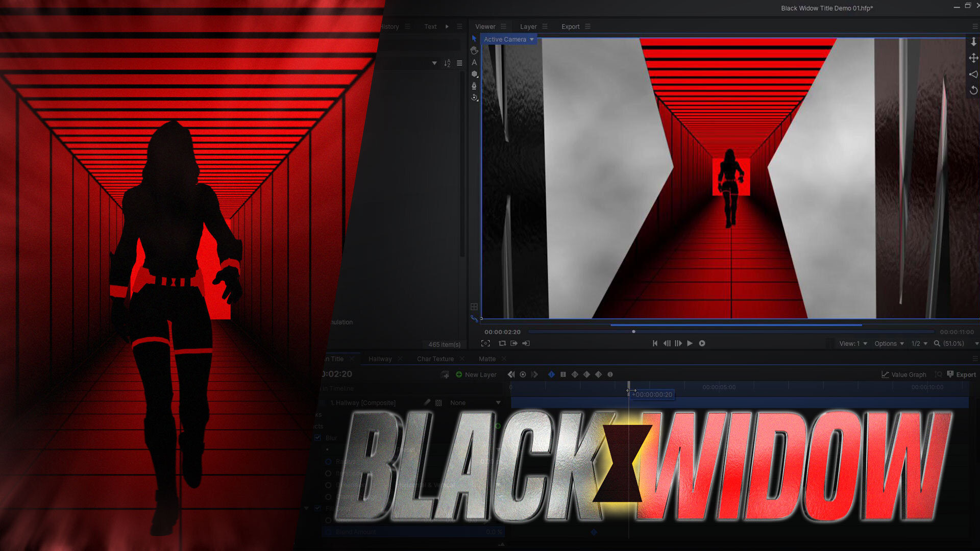Click the Set In Point icon
Viewport: 980px width, 551px height.
click(526, 343)
